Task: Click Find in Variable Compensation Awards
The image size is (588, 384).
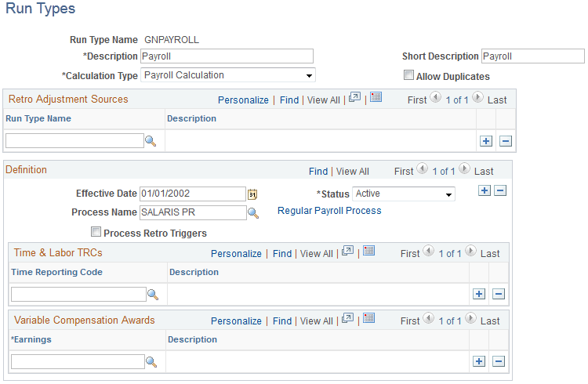Action: tap(282, 321)
